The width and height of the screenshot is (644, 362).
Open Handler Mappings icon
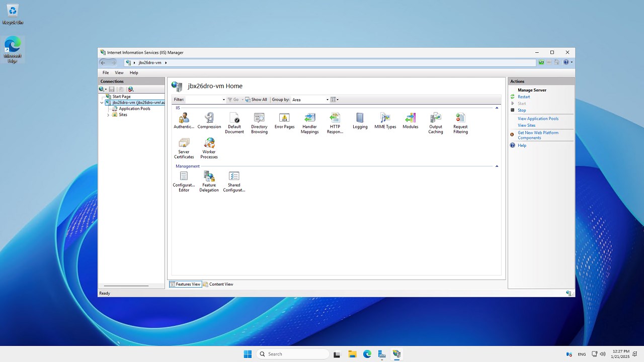(x=309, y=118)
